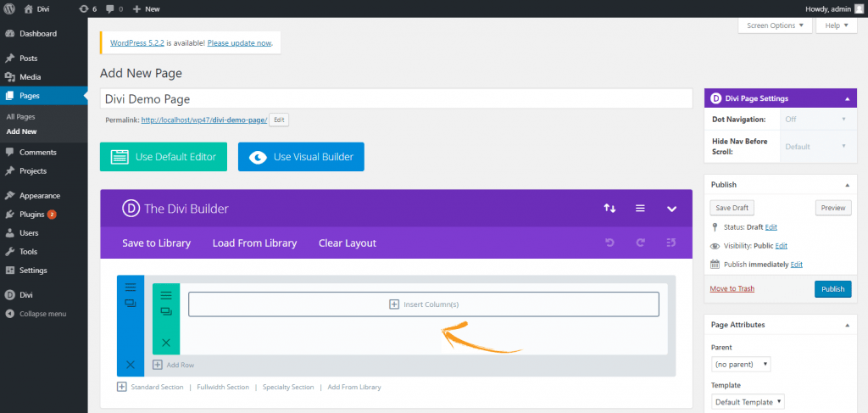Click the admin avatar in top bar

tap(858, 8)
